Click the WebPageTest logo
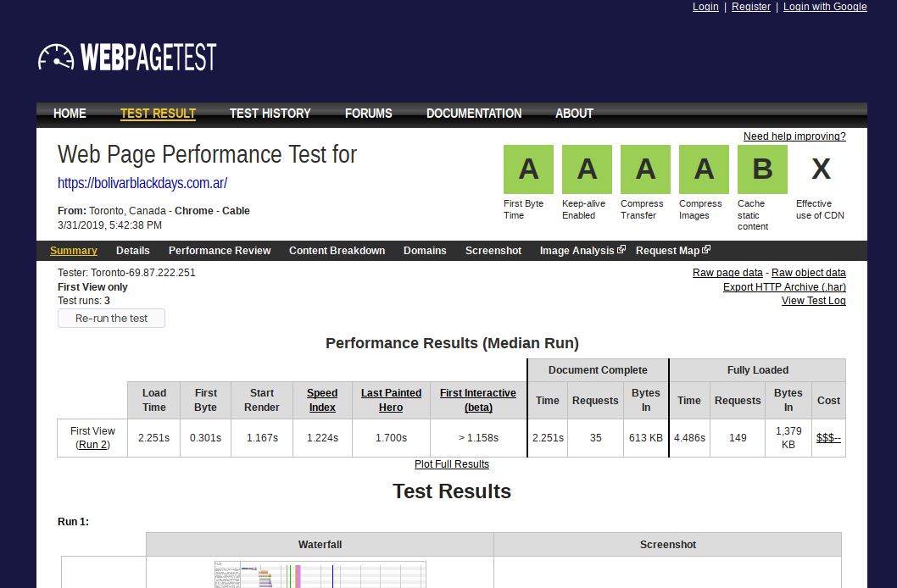897x588 pixels. click(127, 57)
